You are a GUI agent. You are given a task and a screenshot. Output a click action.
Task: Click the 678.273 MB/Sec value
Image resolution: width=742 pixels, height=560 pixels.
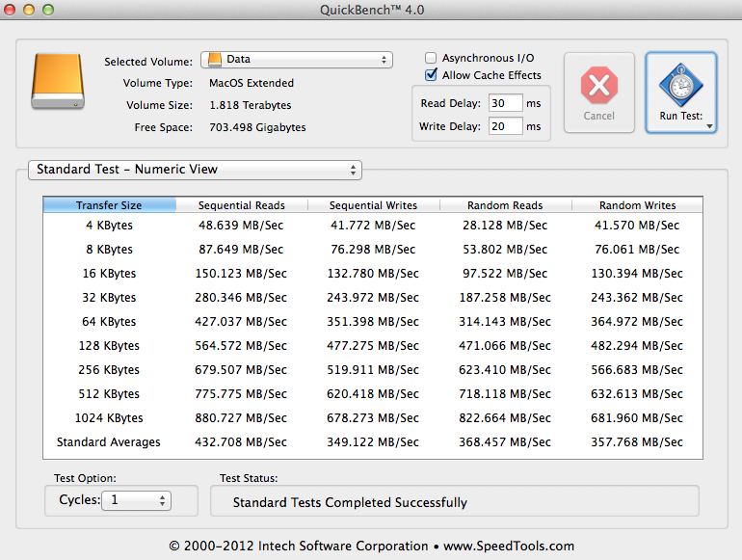(373, 418)
